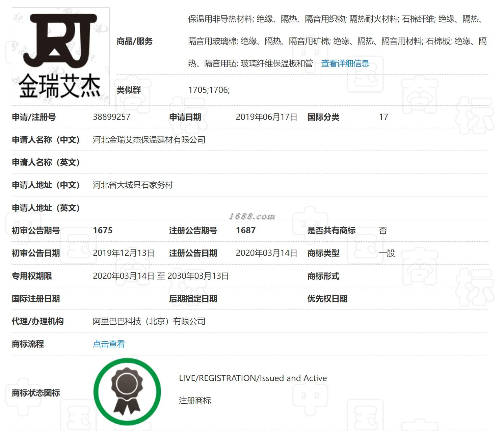
Task: Click the 申请人地址（英文） field label
Action: pyautogui.click(x=46, y=208)
